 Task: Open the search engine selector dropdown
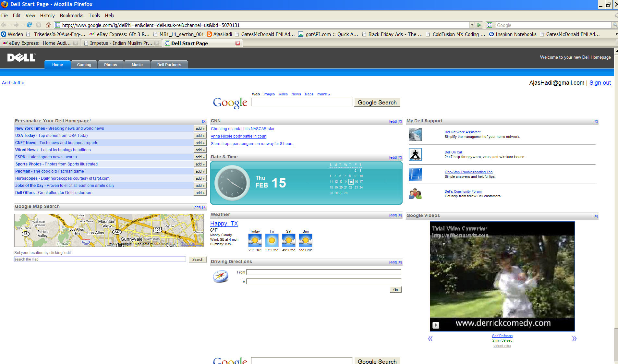[491, 25]
